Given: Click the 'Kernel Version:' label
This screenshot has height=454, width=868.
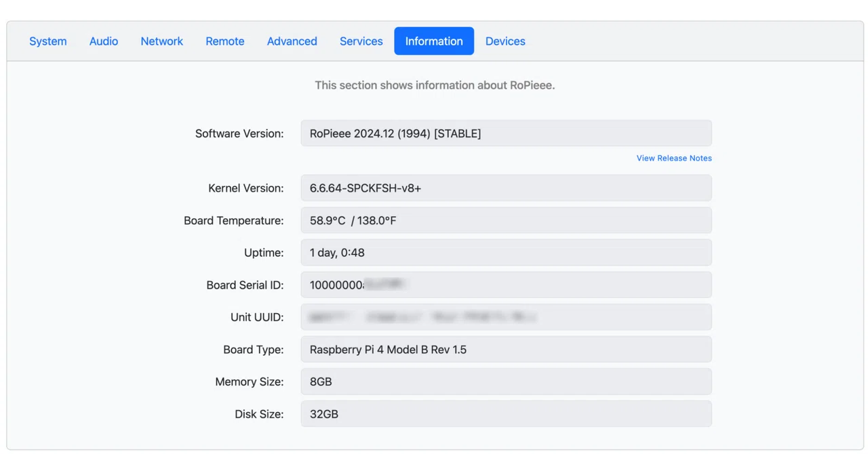Looking at the screenshot, I should click(246, 188).
